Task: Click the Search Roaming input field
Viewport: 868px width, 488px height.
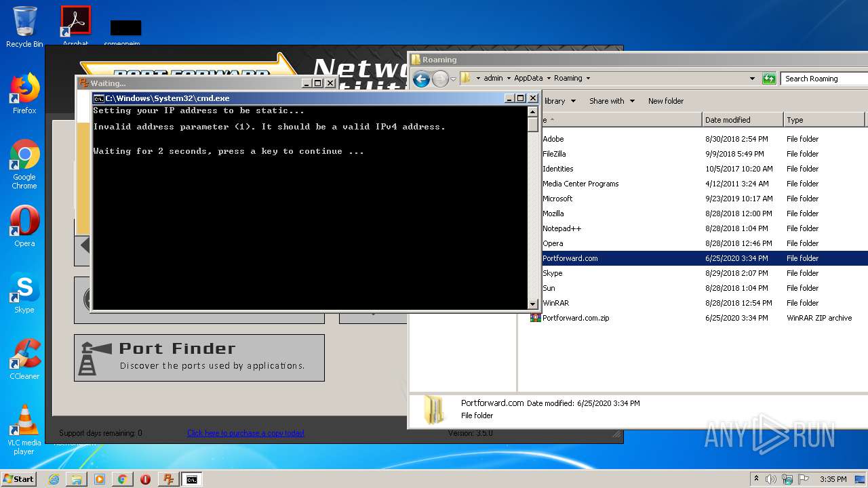Action: [825, 79]
